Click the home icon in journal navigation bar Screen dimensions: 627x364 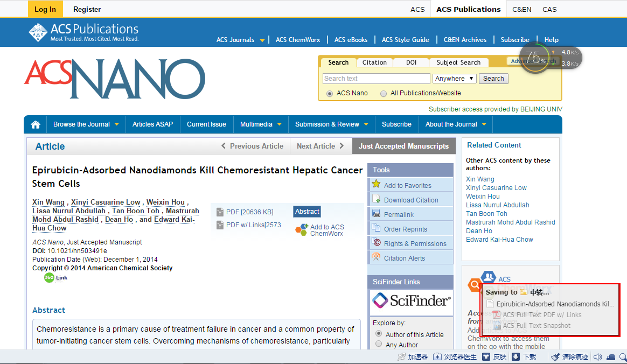click(35, 125)
